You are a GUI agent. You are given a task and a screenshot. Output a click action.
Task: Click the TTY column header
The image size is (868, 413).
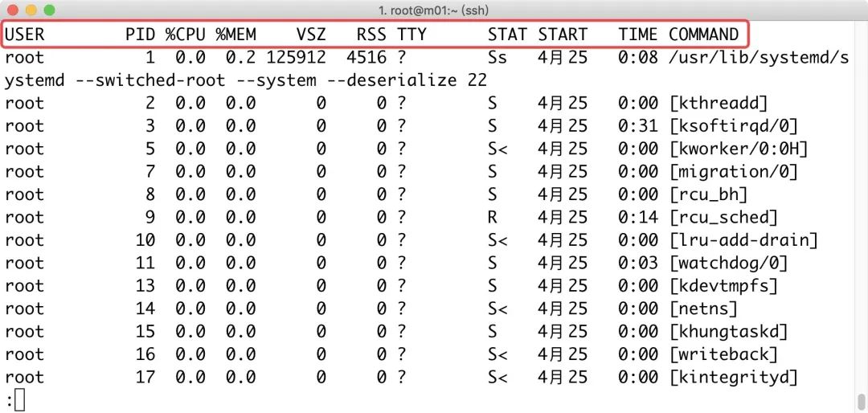coord(411,35)
